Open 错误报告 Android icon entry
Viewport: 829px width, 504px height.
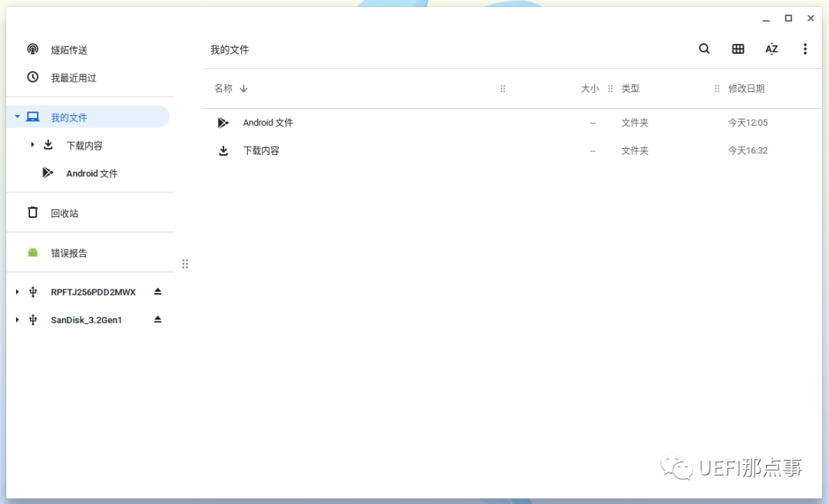tap(68, 252)
